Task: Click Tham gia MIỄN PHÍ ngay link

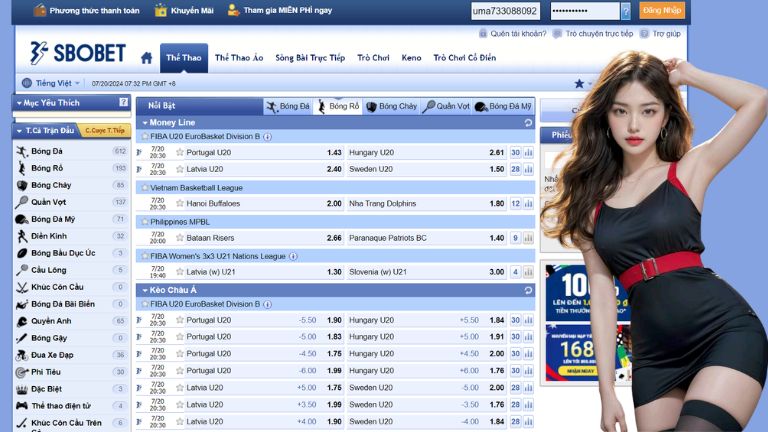Action: pos(280,10)
